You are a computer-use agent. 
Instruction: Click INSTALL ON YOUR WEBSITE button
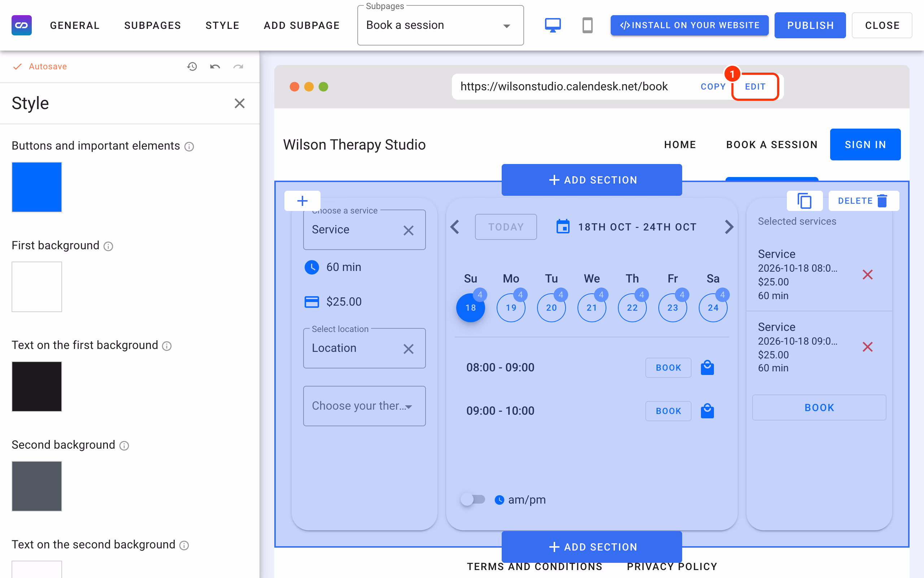click(689, 25)
